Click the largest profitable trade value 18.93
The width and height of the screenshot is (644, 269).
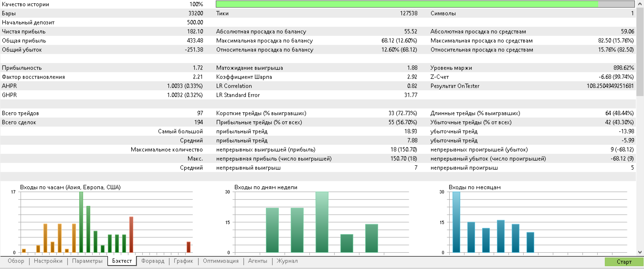(411, 131)
